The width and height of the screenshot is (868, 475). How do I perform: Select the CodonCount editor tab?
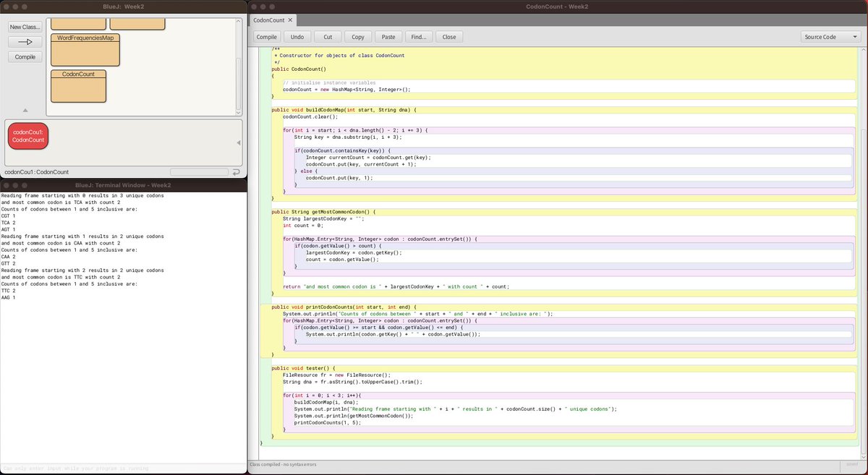[x=271, y=20]
